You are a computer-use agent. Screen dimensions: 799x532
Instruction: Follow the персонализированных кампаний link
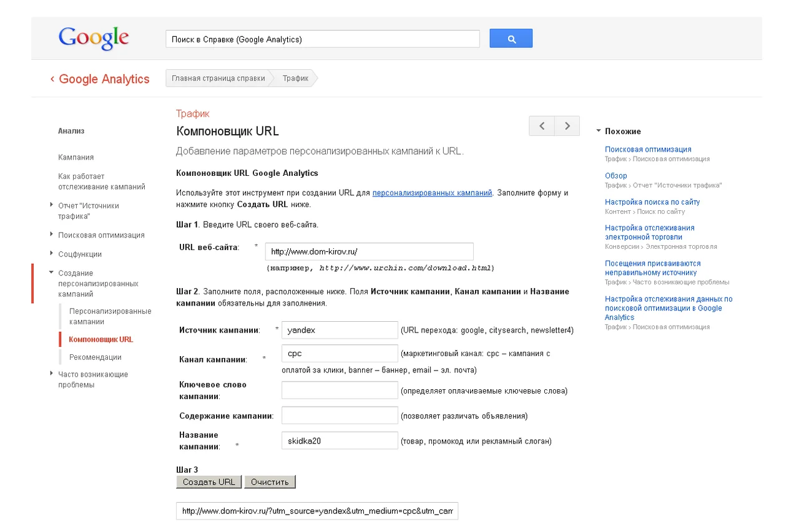pyautogui.click(x=432, y=193)
